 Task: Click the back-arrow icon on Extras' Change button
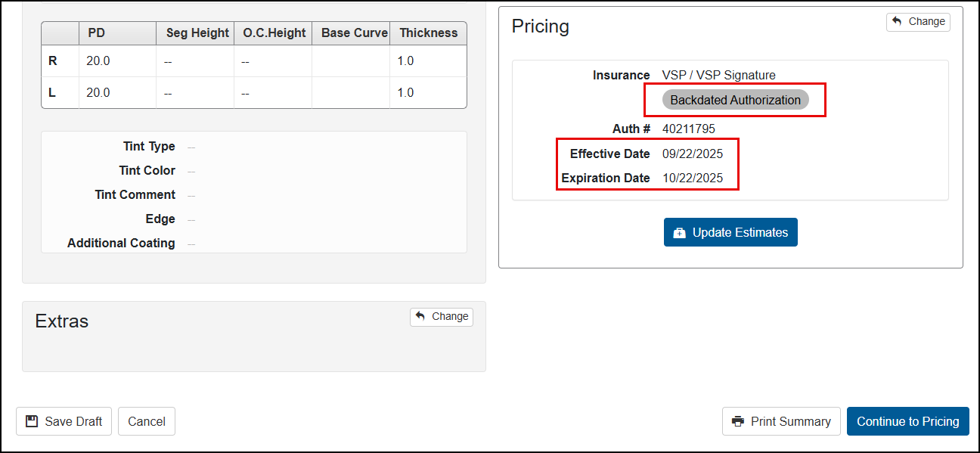[x=420, y=316]
